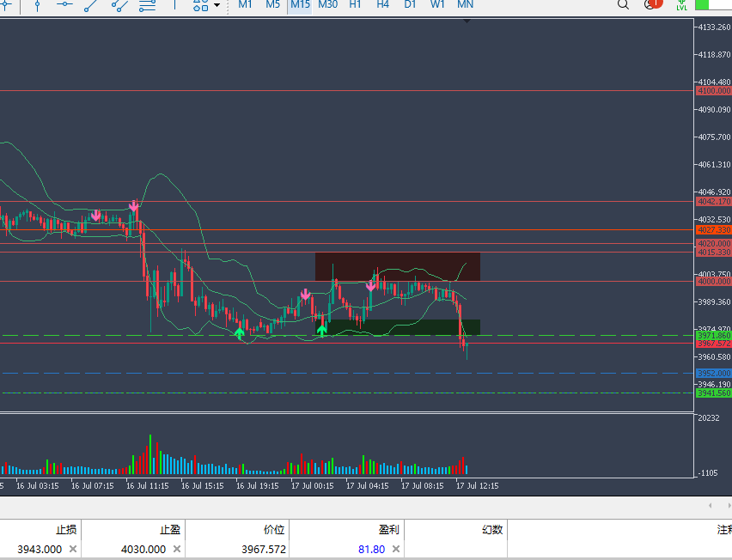Select the trendline drawing tool
Viewport: 732px width, 560px height.
coord(91,5)
